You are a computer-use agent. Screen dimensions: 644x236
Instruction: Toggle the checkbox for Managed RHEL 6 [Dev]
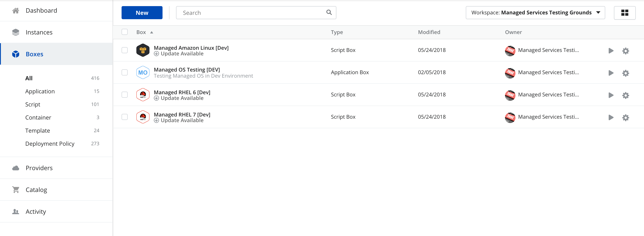pos(125,95)
